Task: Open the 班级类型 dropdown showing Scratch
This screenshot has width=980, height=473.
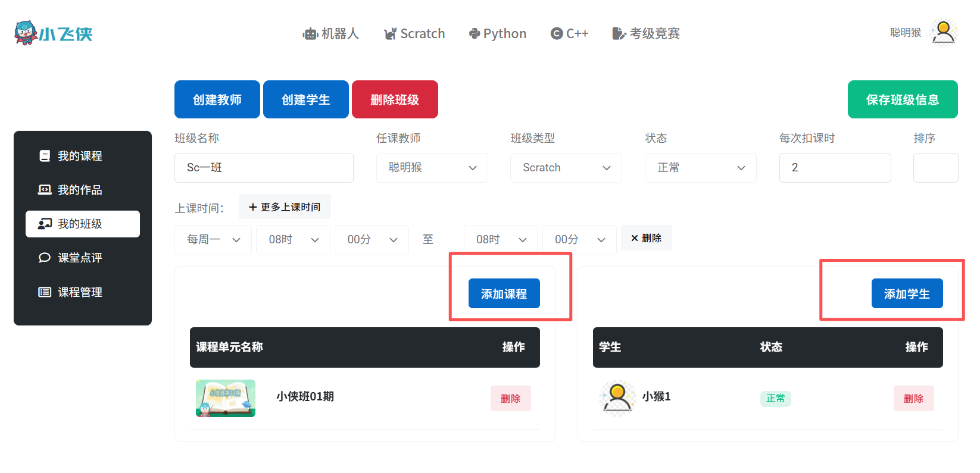Action: pos(566,168)
